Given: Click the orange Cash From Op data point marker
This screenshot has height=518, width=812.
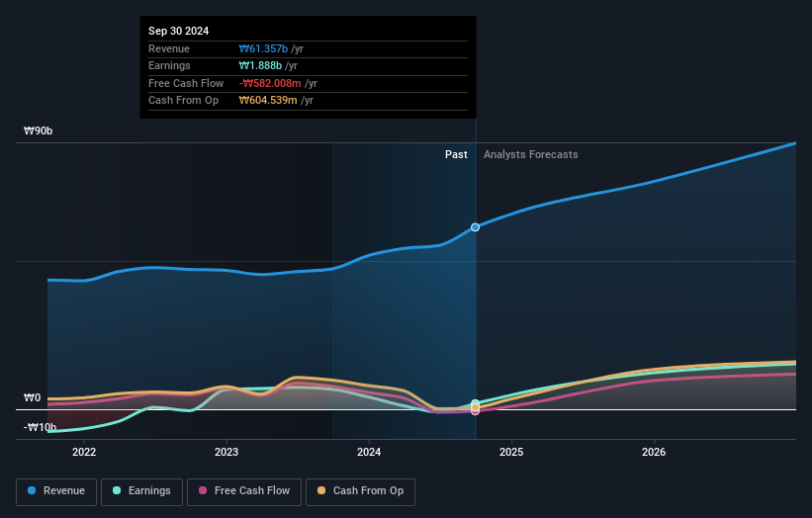Looking at the screenshot, I should point(475,407).
